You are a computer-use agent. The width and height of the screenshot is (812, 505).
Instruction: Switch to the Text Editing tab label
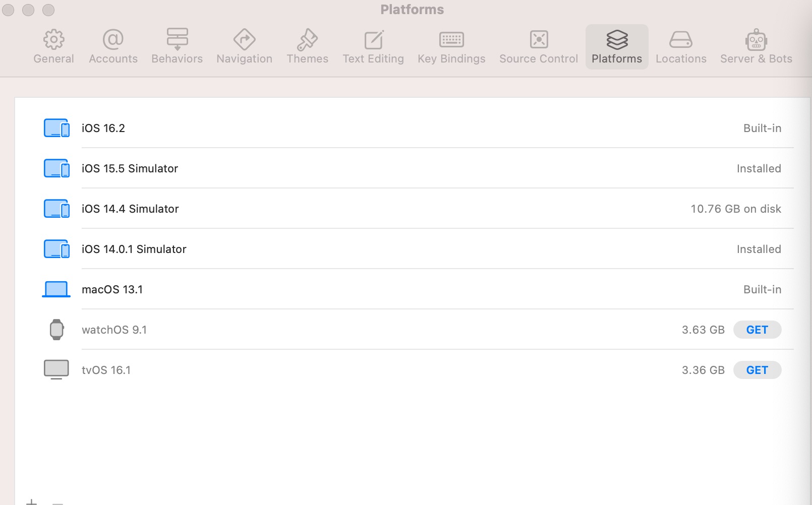pyautogui.click(x=373, y=59)
